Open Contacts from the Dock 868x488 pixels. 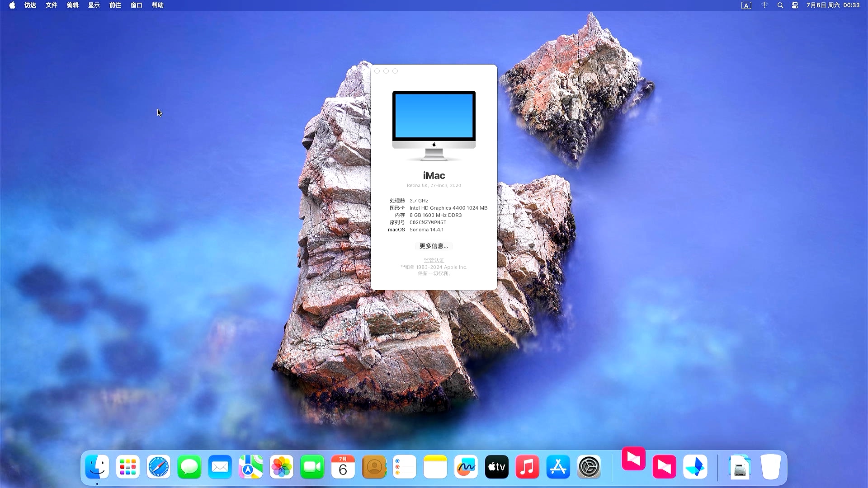[374, 467]
